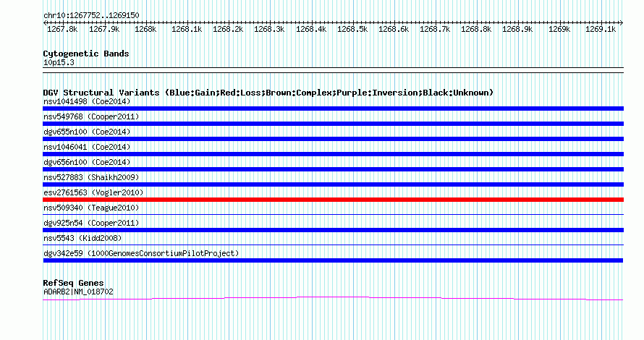Open the ADARB2|NM_018702 gene label

[x=78, y=292]
